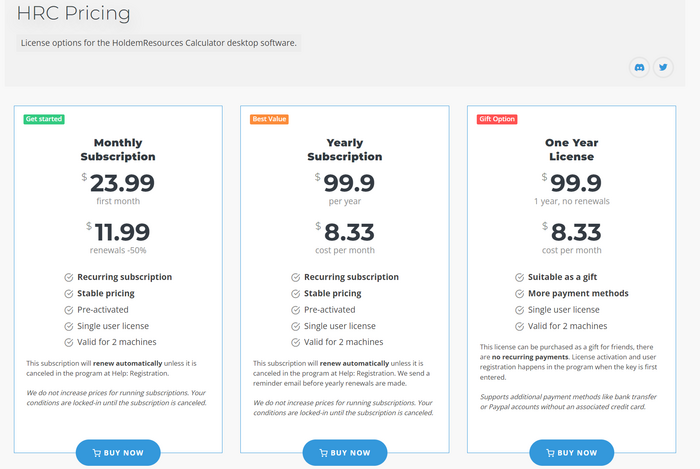Click checkmark icon beside More payment methods
Screen dimensions: 700x469
tap(520, 294)
